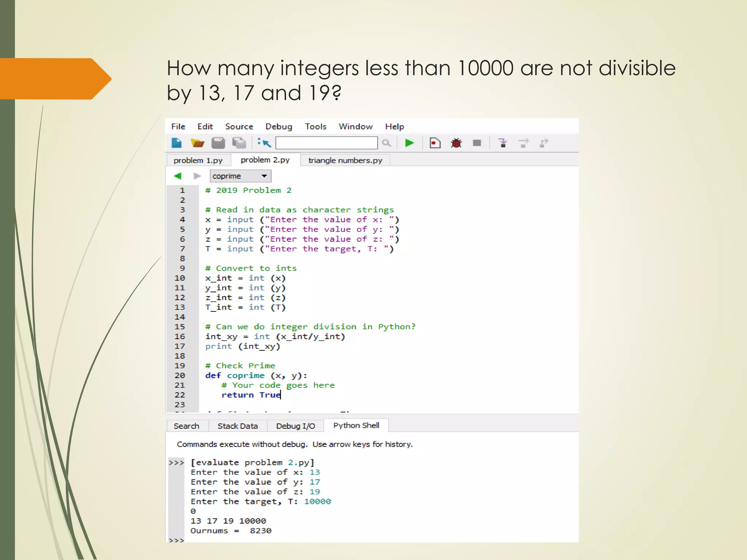
Task: Open the Help menu
Action: 395,127
